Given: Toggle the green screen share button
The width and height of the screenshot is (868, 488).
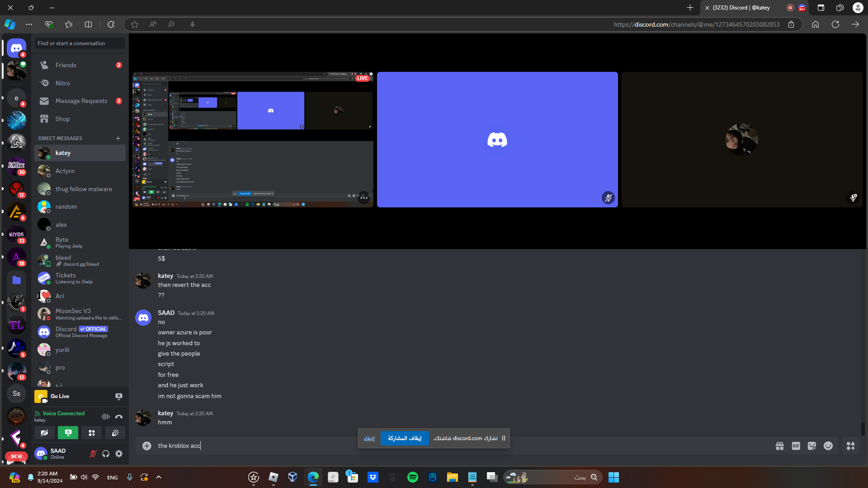Looking at the screenshot, I should coord(68,433).
